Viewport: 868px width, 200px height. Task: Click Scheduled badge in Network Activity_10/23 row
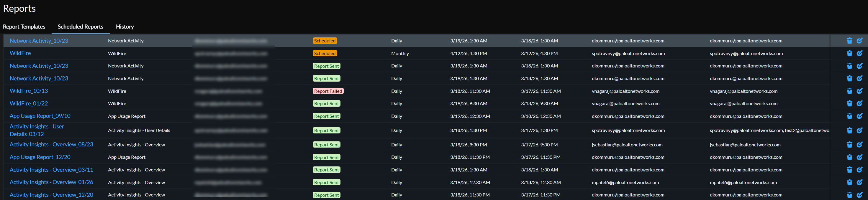click(x=325, y=41)
